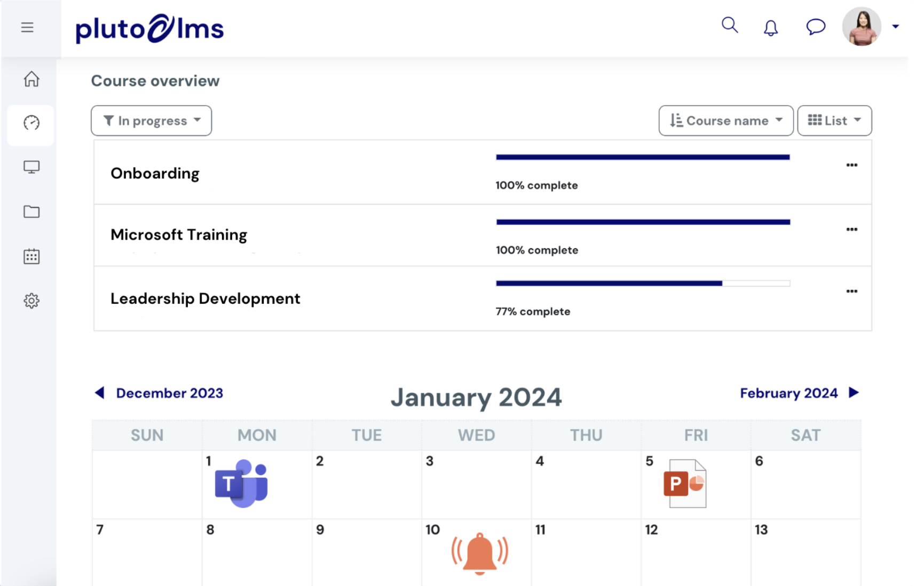The image size is (924, 586).
Task: Open the monitor icon in sidebar
Action: [x=31, y=168]
